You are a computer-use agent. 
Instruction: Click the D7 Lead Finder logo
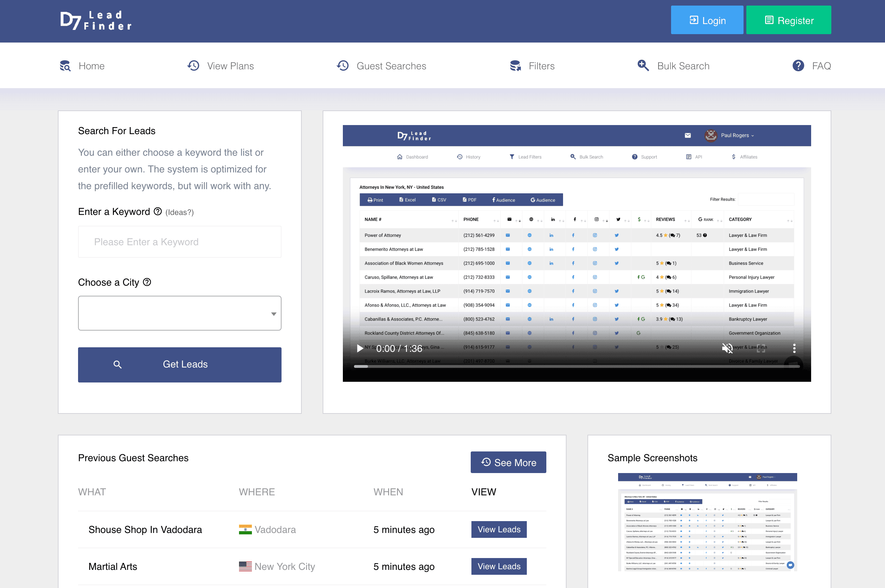pyautogui.click(x=96, y=21)
